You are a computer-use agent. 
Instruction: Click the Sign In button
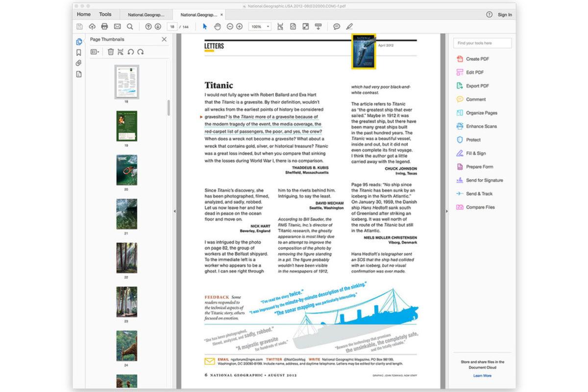[x=505, y=15]
